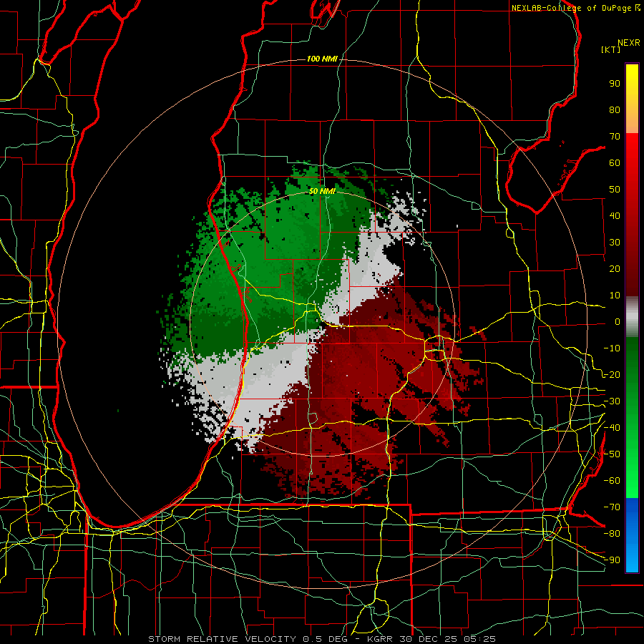Click the [KT] units label
The height and width of the screenshot is (644, 644).
[611, 49]
